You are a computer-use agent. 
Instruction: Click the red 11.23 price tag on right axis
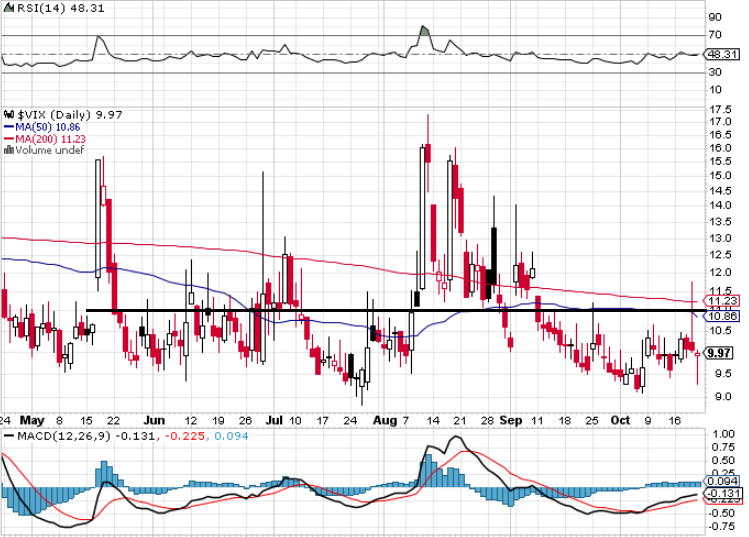(x=721, y=301)
